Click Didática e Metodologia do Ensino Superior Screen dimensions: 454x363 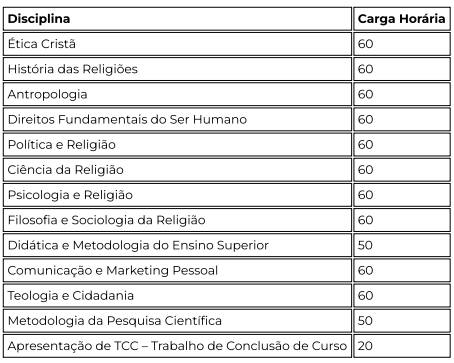click(x=177, y=245)
